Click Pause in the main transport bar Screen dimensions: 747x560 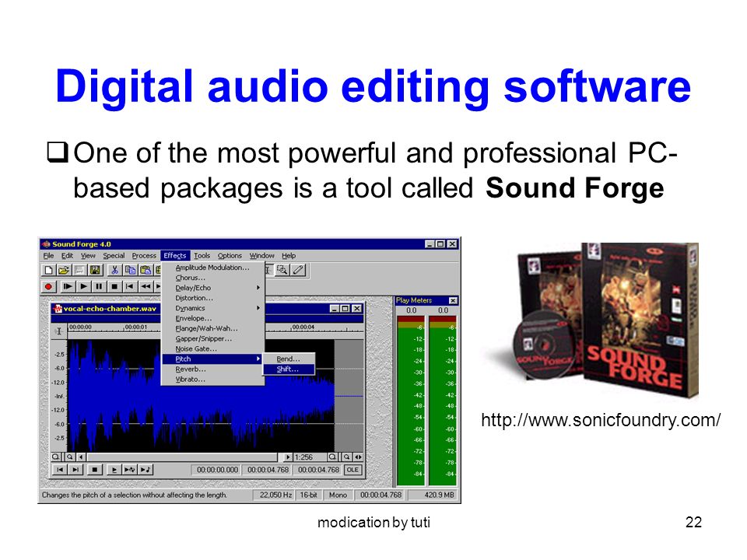[99, 287]
